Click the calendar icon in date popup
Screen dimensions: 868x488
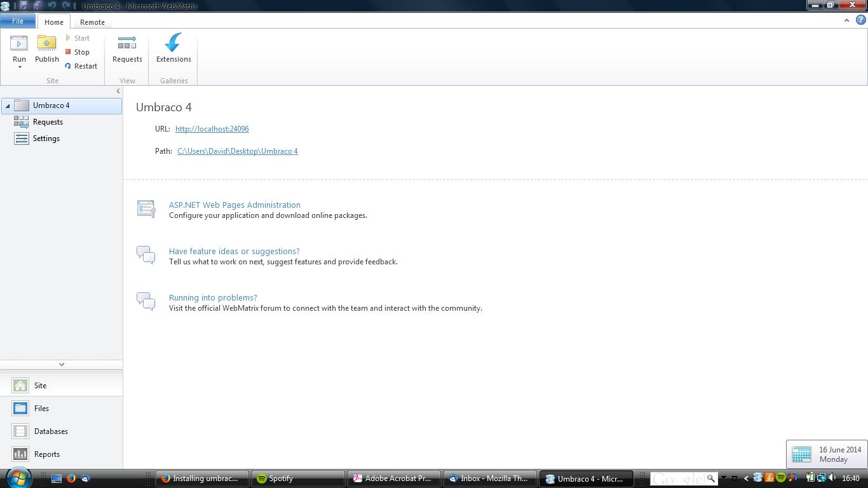coord(801,454)
